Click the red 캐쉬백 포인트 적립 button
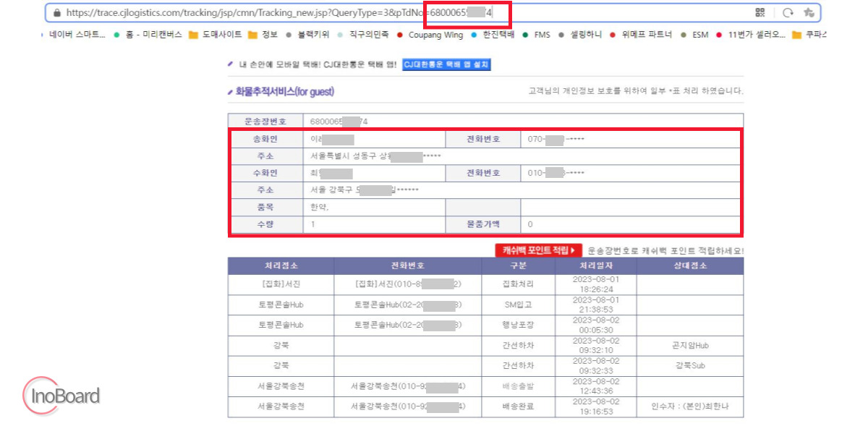This screenshot has width=868, height=434. (x=539, y=250)
